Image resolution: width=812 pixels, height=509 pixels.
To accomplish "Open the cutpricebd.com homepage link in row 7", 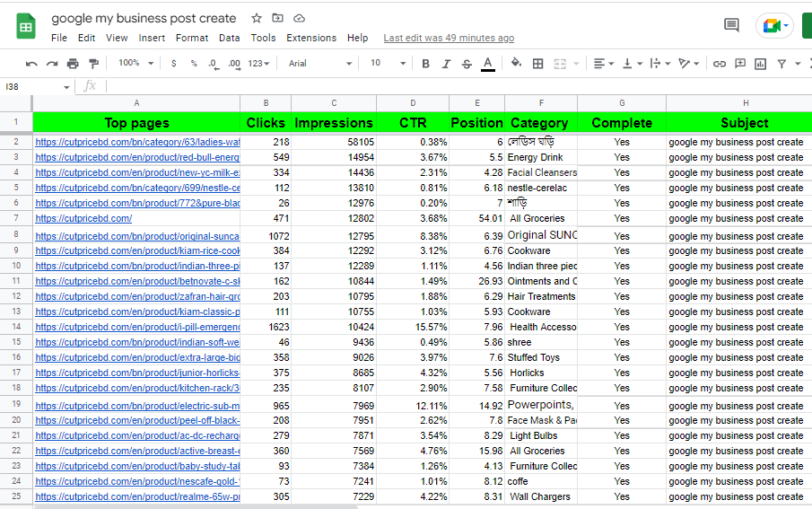I will [83, 218].
